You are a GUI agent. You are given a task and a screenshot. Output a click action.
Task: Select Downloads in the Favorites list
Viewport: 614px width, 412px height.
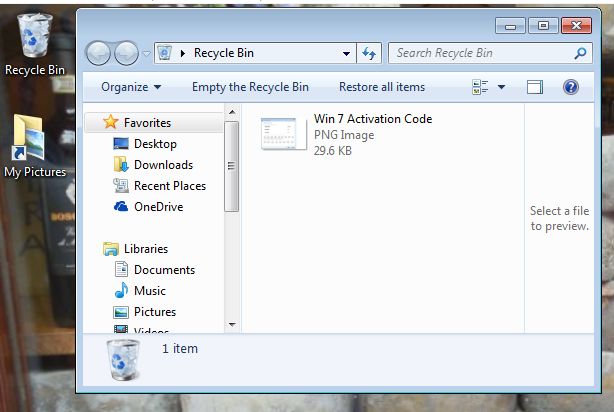click(163, 165)
